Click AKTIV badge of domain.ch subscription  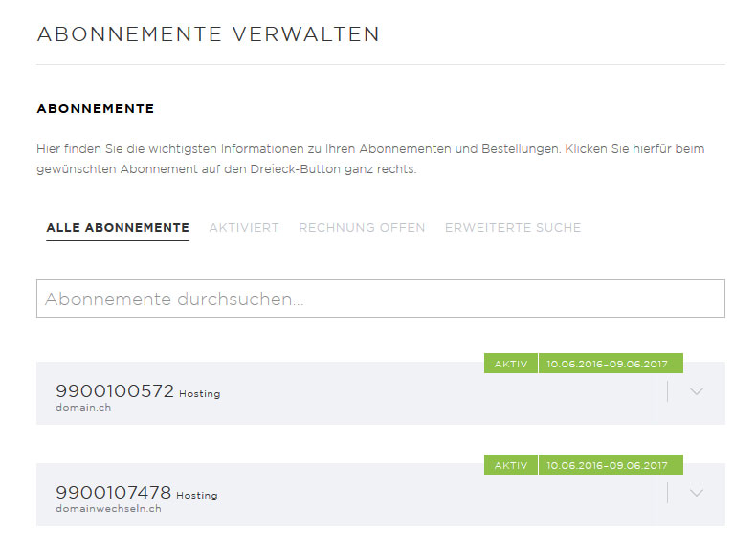tap(511, 364)
